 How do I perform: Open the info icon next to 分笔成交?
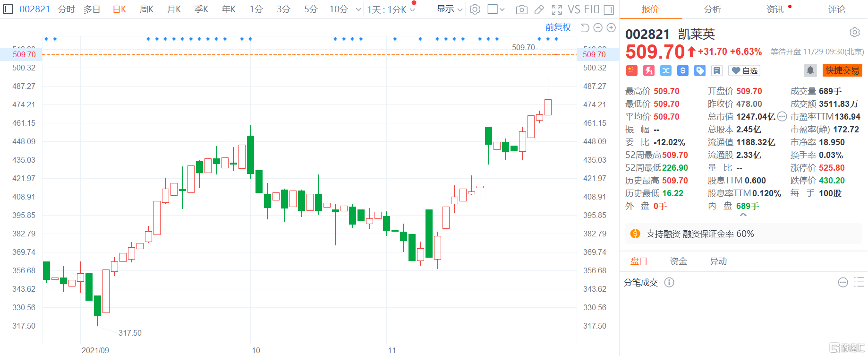point(669,282)
